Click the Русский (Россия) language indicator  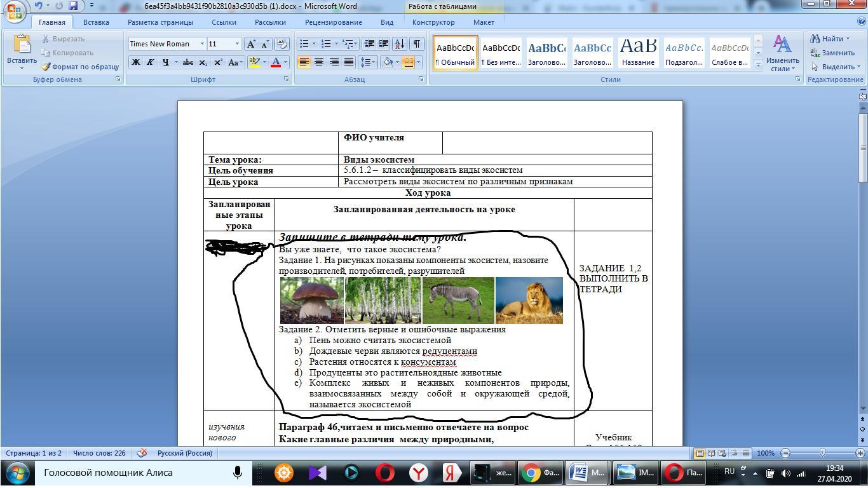[x=184, y=453]
